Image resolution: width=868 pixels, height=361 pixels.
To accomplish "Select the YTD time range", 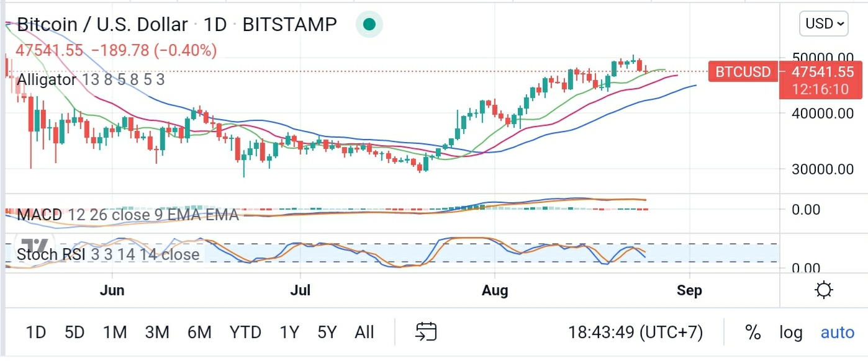I will [245, 332].
